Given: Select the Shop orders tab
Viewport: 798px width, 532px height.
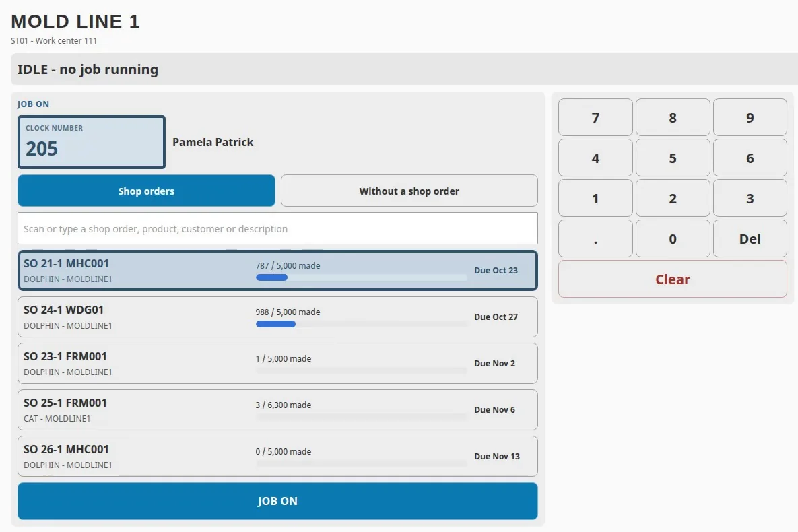Looking at the screenshot, I should [x=146, y=191].
